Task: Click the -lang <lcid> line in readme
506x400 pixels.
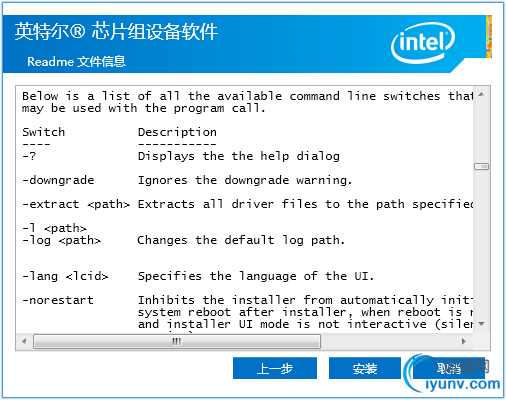Action: tap(198, 276)
